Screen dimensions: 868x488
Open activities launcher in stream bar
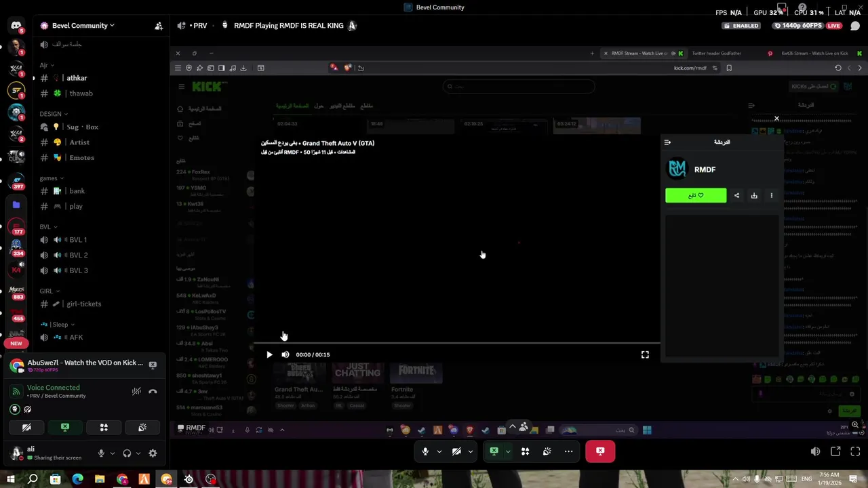tap(525, 451)
